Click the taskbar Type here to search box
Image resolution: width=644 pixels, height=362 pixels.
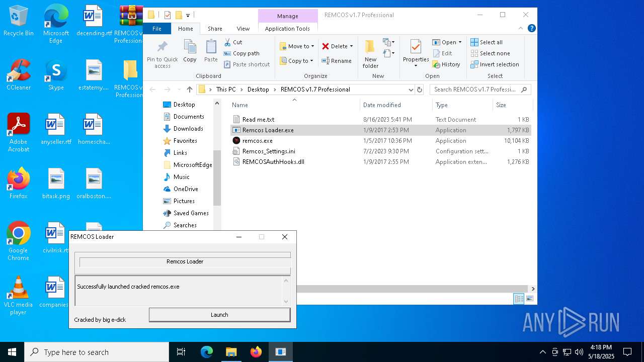97,352
